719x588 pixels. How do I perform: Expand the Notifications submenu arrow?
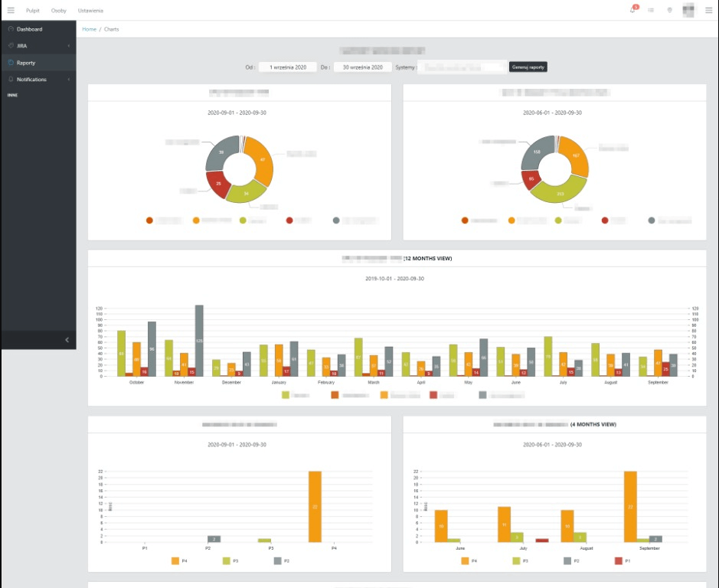pos(69,80)
